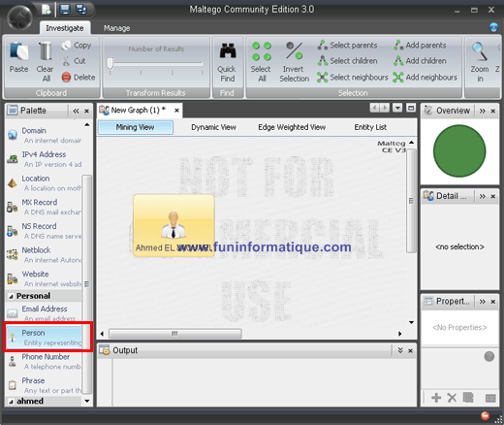This screenshot has height=425, width=504.
Task: Click the Quick Find binoculars icon
Action: 228,50
